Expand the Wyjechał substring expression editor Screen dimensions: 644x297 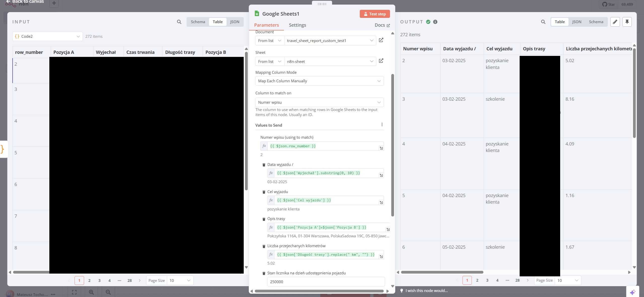(381, 175)
